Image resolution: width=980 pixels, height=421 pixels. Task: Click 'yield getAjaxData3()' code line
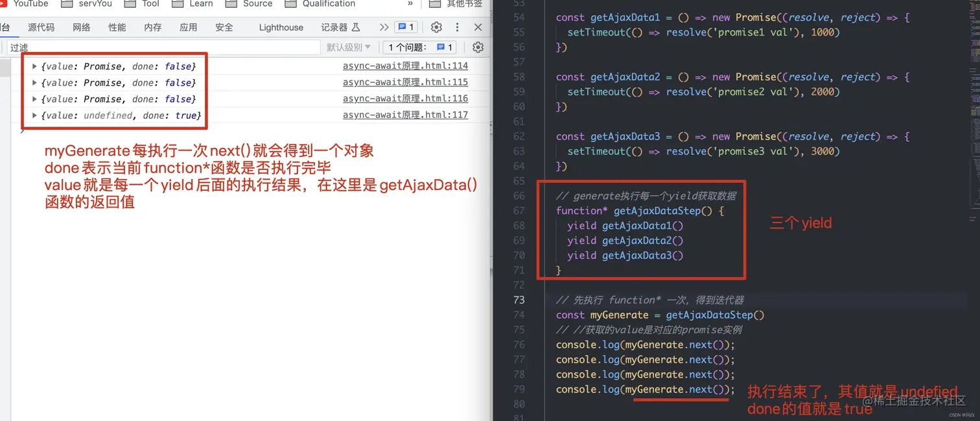(625, 256)
